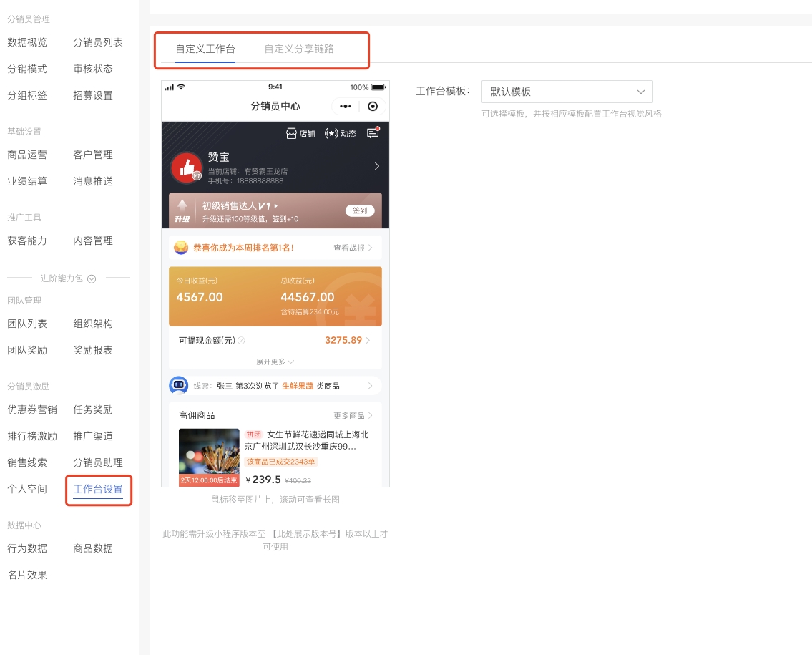Select 审核状态 in sidebar
812x655 pixels.
click(x=93, y=69)
